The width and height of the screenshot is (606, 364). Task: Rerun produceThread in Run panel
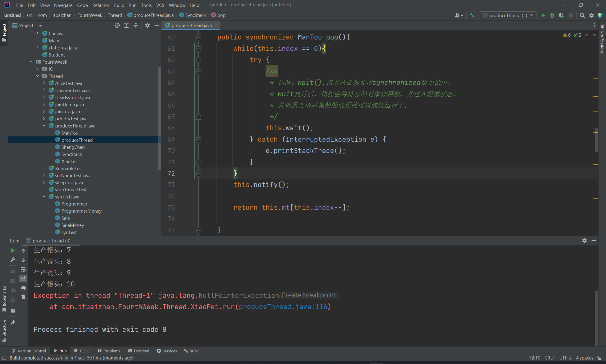[x=13, y=250]
